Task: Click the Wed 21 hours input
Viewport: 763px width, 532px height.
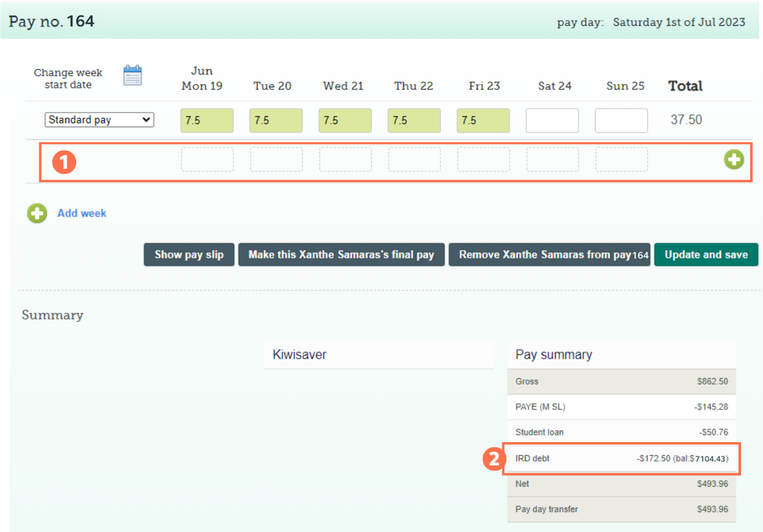Action: pyautogui.click(x=345, y=120)
